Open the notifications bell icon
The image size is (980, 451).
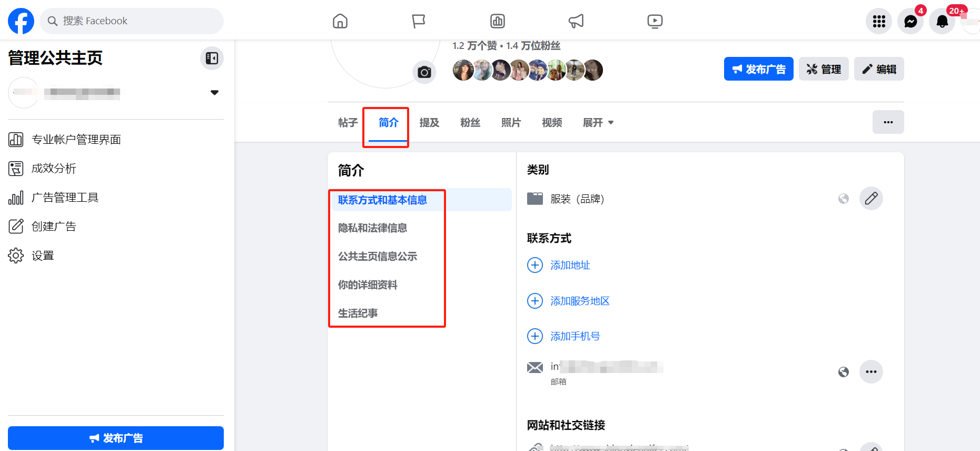coord(942,21)
